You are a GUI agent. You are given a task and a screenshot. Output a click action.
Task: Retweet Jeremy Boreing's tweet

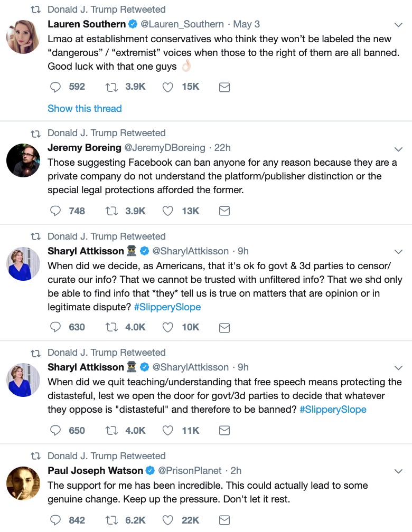pos(112,211)
